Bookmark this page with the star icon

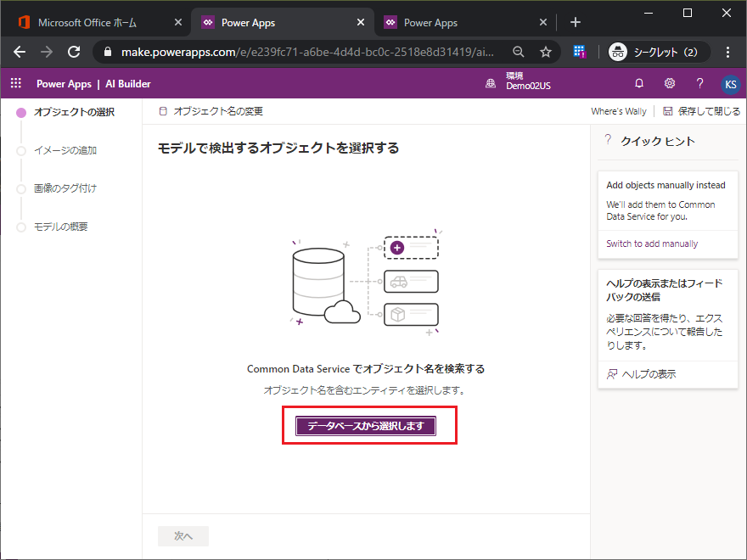point(546,52)
